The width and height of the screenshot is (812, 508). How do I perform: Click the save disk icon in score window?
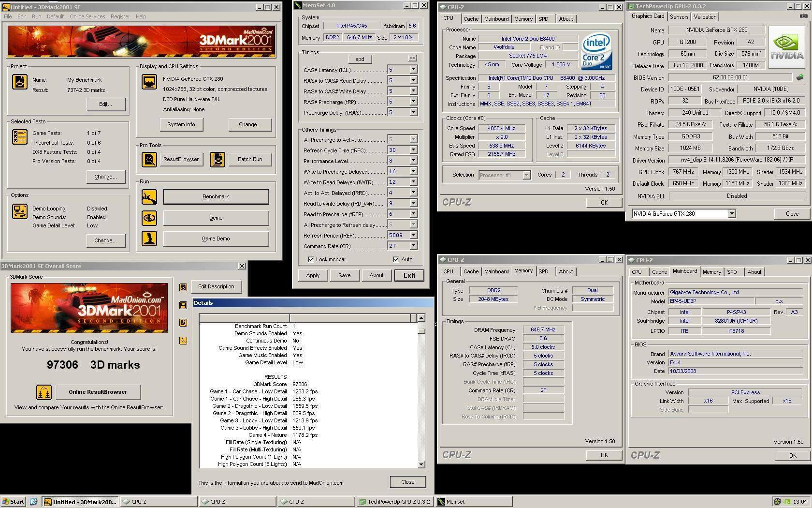[183, 305]
